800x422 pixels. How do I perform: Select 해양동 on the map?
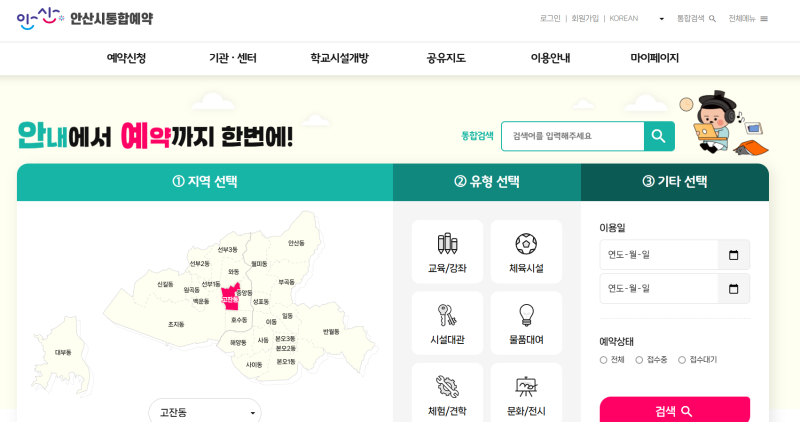click(238, 343)
